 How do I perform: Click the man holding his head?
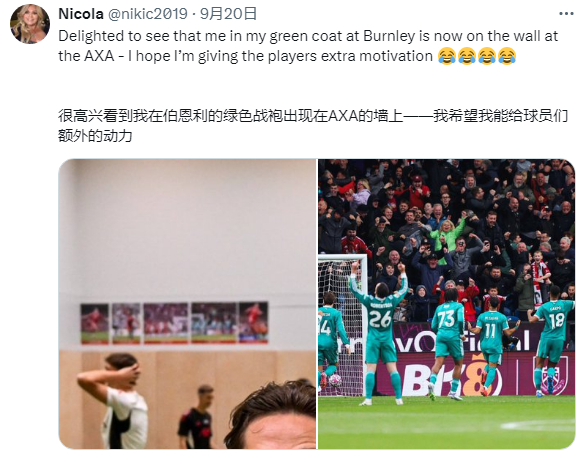[113, 400]
